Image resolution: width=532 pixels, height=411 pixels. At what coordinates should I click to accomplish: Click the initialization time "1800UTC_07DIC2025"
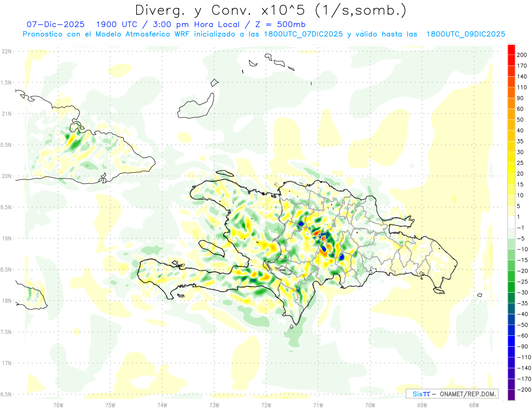pos(303,34)
